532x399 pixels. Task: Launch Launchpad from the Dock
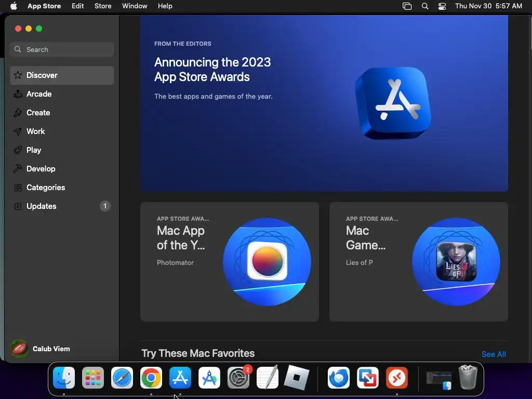[93, 377]
